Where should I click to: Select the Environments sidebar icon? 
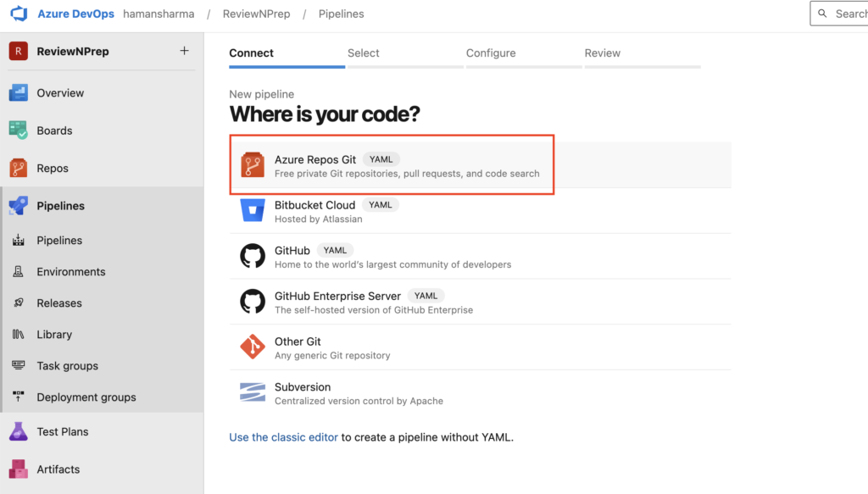pos(19,272)
